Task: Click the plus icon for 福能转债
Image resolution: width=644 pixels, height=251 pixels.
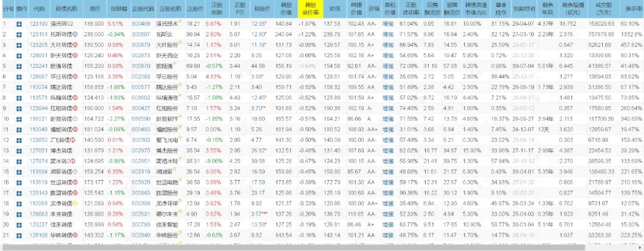Action: (19, 129)
